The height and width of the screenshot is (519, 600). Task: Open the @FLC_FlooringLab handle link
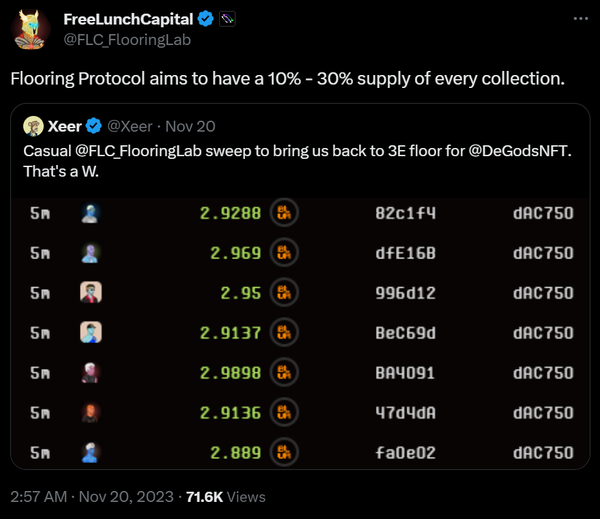[127, 40]
